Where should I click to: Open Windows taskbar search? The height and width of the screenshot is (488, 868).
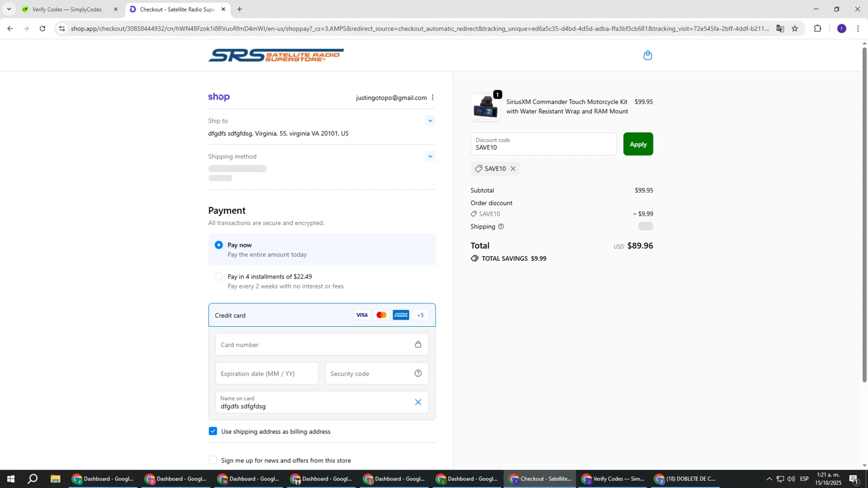coord(33,479)
